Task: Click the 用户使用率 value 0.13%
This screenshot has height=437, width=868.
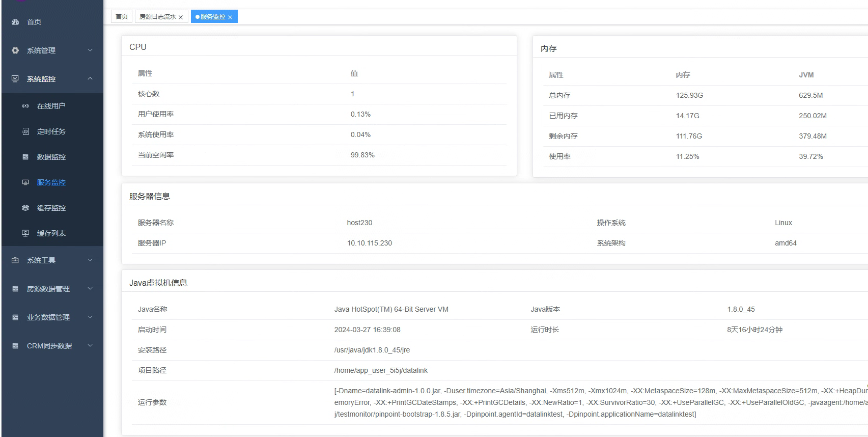Action: (x=360, y=114)
